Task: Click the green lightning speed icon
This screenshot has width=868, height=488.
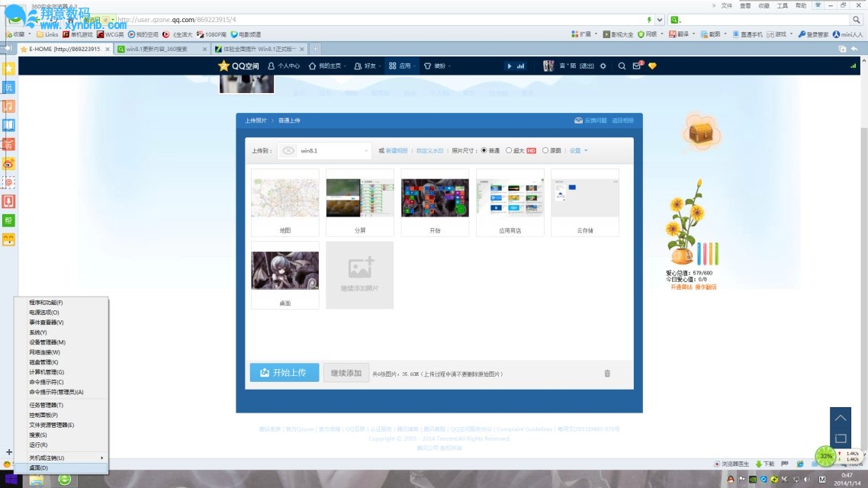Action: point(649,19)
